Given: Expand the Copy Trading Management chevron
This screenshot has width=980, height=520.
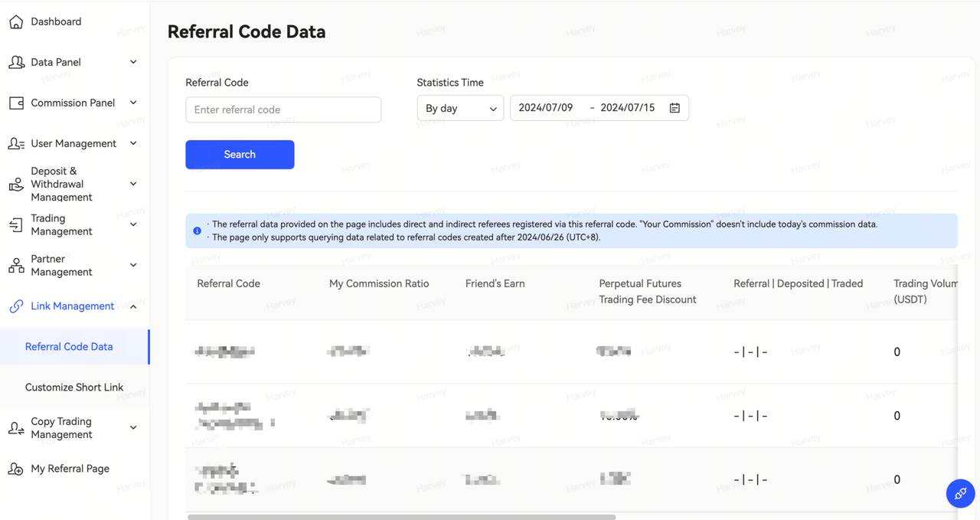Looking at the screenshot, I should pyautogui.click(x=133, y=428).
